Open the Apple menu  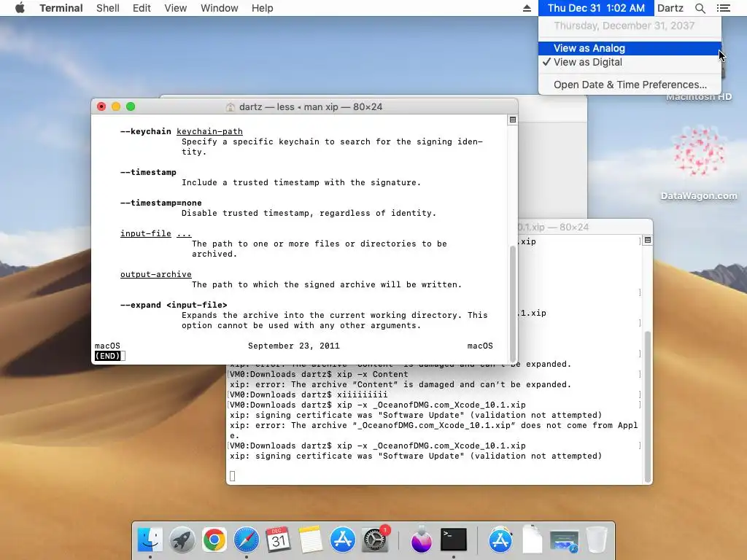coord(20,8)
